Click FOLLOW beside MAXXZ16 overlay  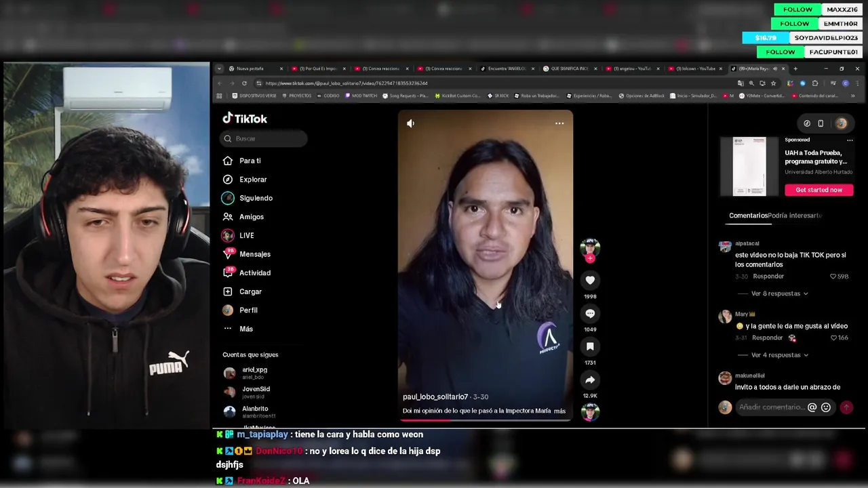point(797,9)
